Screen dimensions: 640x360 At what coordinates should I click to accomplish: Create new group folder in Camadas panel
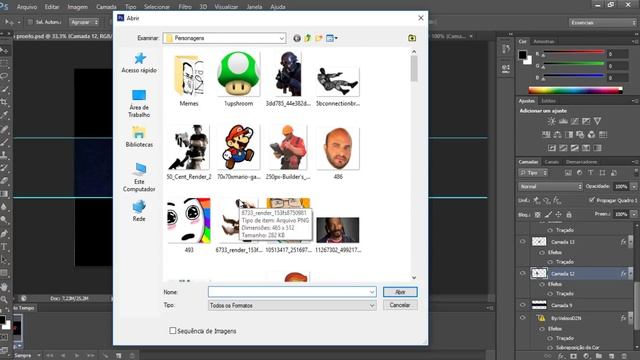[598, 356]
